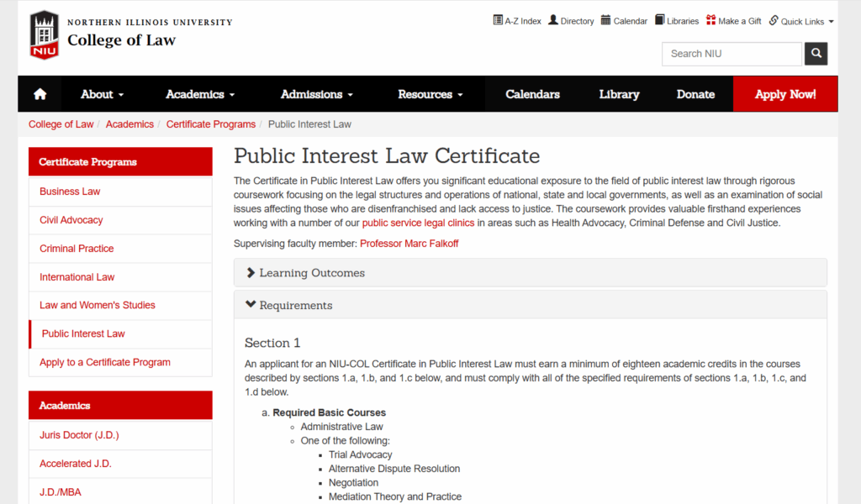Click the College of Law title text
This screenshot has width=861, height=504.
click(121, 40)
